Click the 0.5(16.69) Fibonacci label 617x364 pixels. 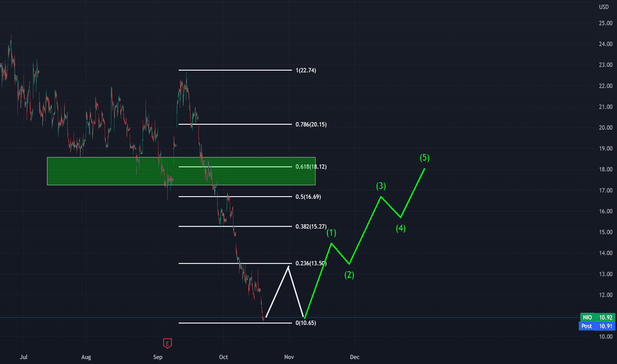point(308,197)
